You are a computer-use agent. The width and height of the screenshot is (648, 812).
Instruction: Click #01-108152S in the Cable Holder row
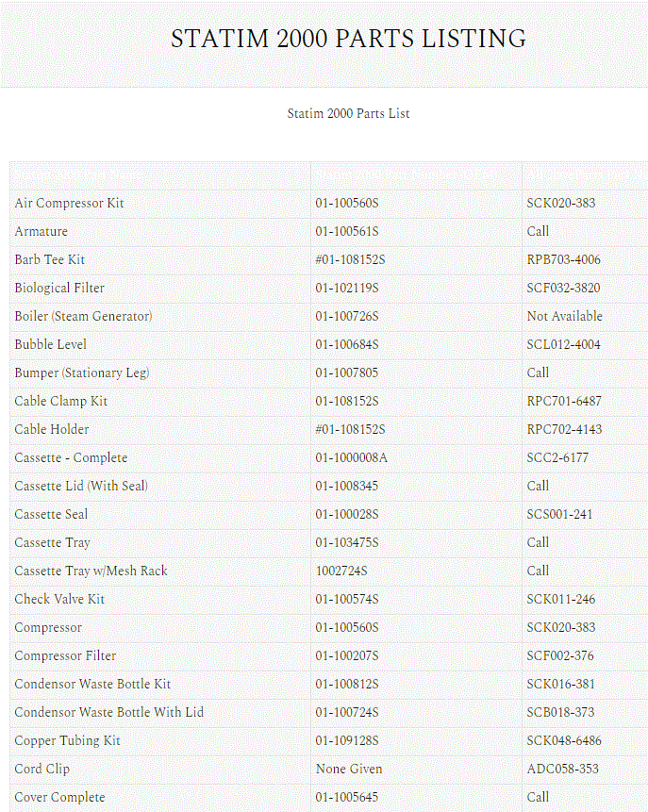(x=350, y=429)
